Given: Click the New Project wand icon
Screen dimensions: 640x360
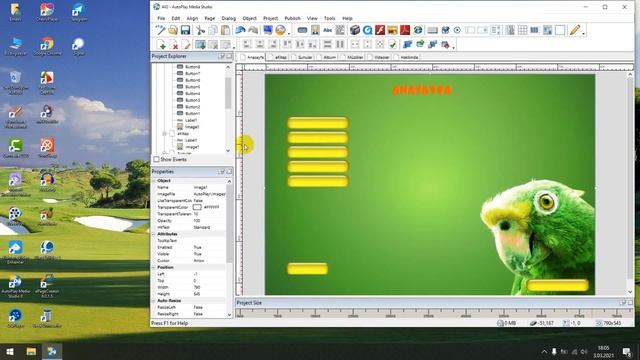Looking at the screenshot, I should click(x=160, y=30).
